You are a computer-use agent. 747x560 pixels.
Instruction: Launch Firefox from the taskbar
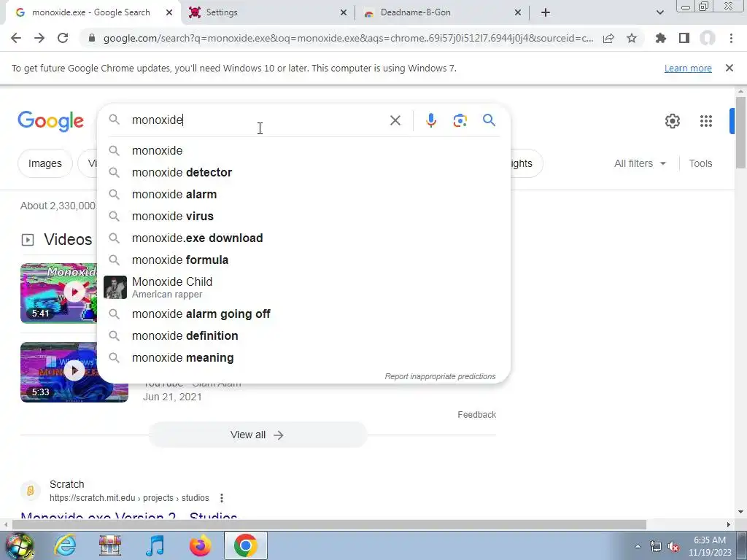[x=200, y=545]
